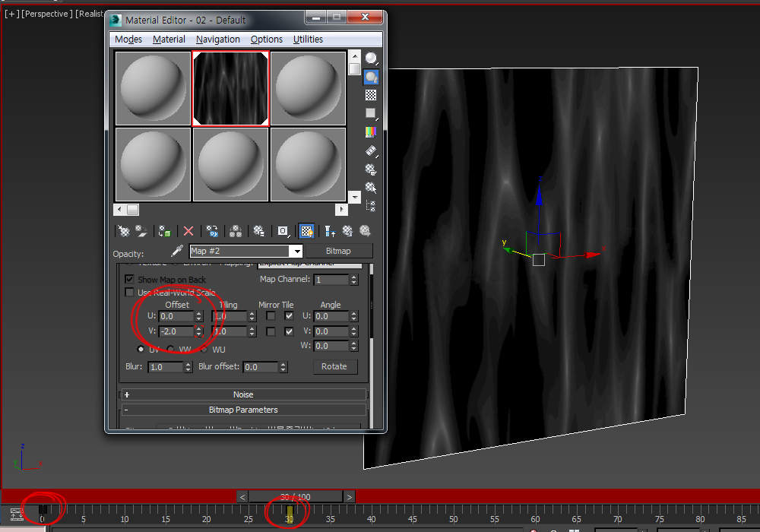Image resolution: width=760 pixels, height=532 pixels.
Task: Click the Make Preview filmstrip icon
Action: point(371,150)
